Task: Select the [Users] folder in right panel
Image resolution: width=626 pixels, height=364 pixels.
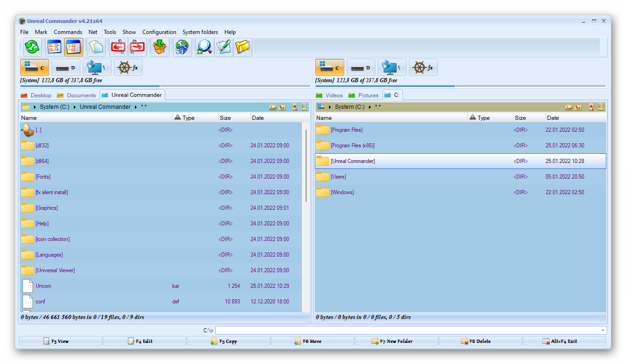Action: pos(460,177)
